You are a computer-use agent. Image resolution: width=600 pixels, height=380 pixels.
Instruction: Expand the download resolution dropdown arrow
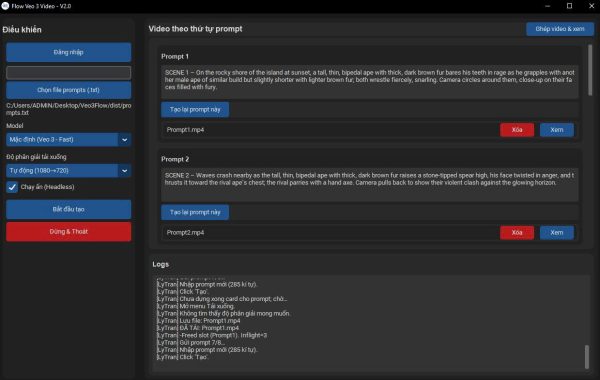pos(125,171)
